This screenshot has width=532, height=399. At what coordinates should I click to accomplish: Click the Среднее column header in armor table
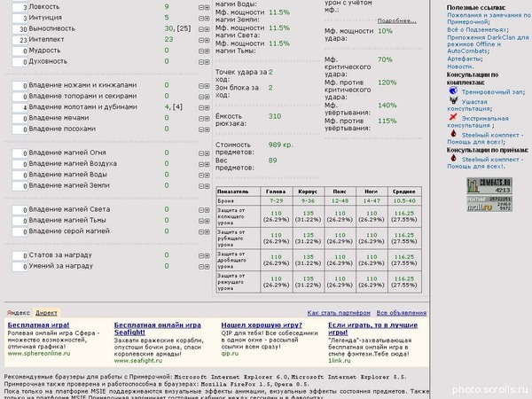[404, 192]
